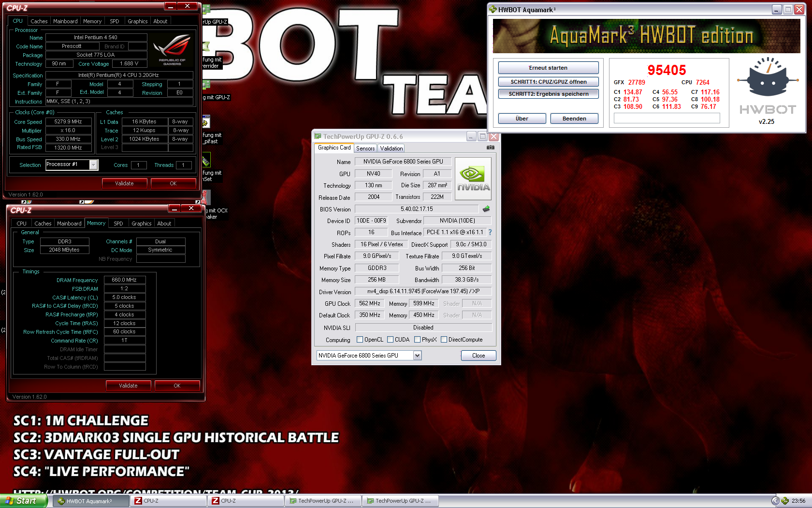Image resolution: width=812 pixels, height=508 pixels.
Task: Click the HWBOT Aquamark title bar icon
Action: coord(493,9)
